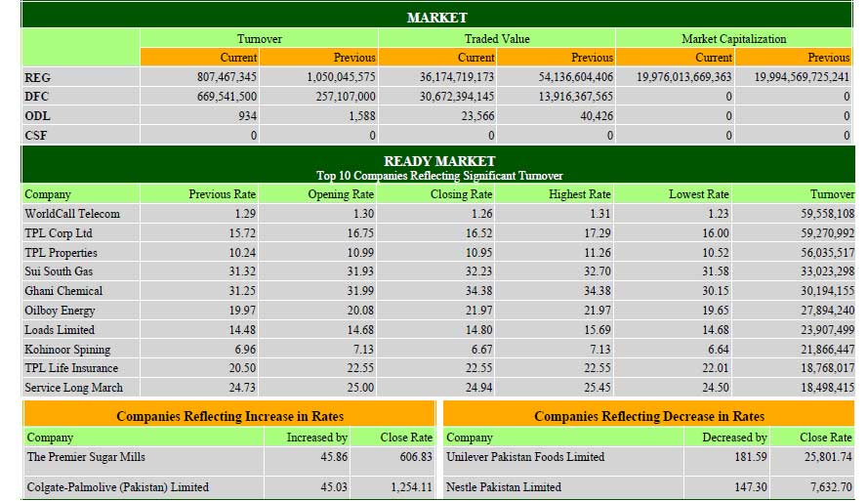This screenshot has width=868, height=501.
Task: Click the Previous Rate column header
Action: click(222, 194)
